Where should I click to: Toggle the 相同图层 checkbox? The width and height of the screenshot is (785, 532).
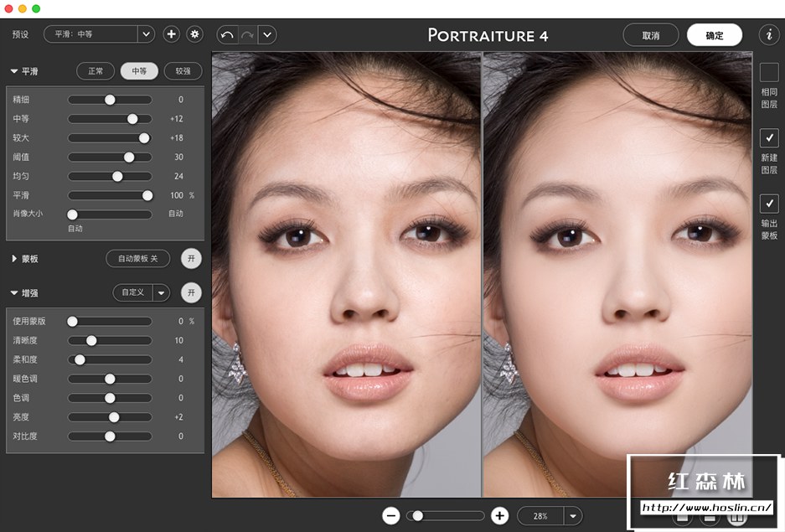click(x=768, y=73)
